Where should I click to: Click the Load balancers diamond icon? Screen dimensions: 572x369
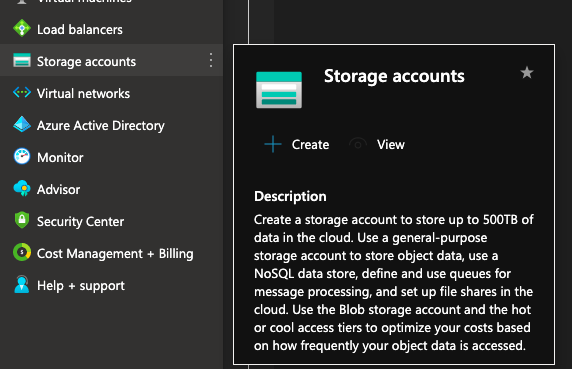pos(22,28)
